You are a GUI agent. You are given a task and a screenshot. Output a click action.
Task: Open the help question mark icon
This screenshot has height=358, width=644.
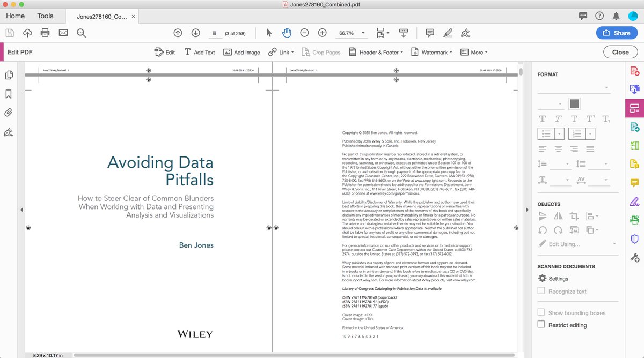[x=599, y=16]
